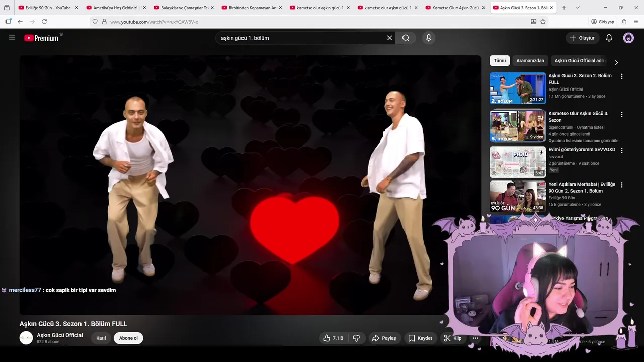The width and height of the screenshot is (644, 362).
Task: Start voice search with microphone icon
Action: [x=428, y=38]
